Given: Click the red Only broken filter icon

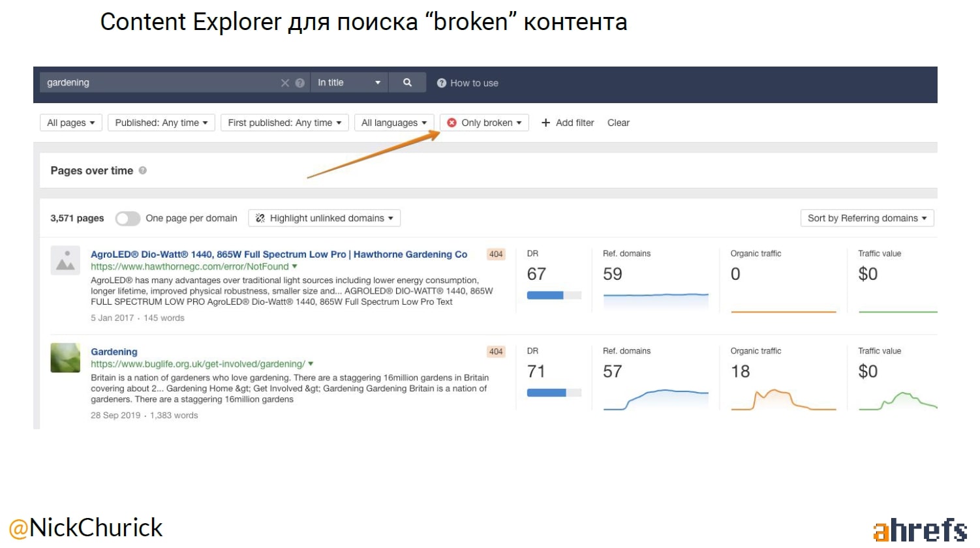Looking at the screenshot, I should 452,123.
